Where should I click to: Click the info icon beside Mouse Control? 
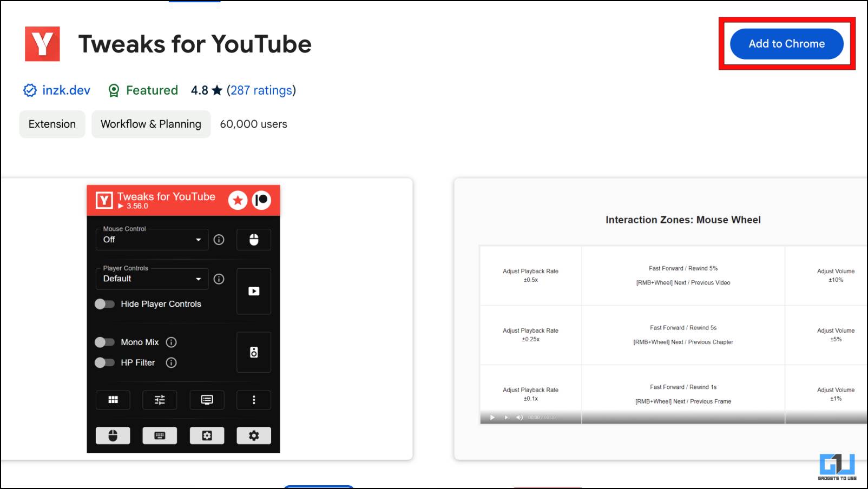[x=219, y=240]
